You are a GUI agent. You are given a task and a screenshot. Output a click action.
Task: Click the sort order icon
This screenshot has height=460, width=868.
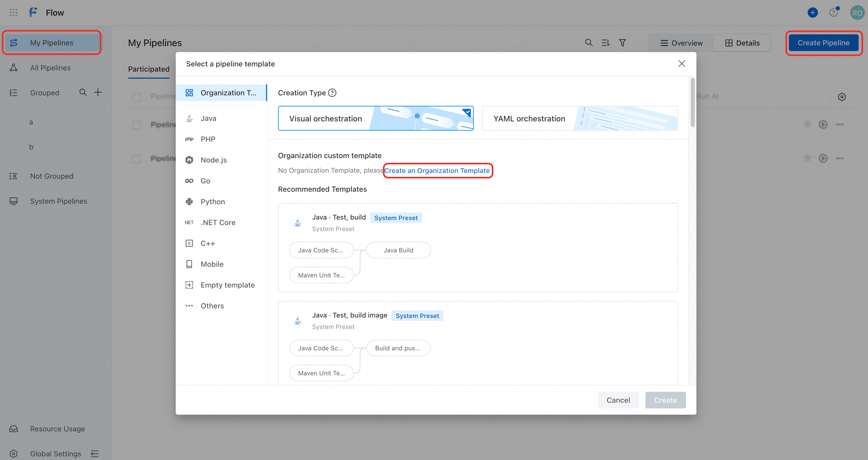coord(606,43)
